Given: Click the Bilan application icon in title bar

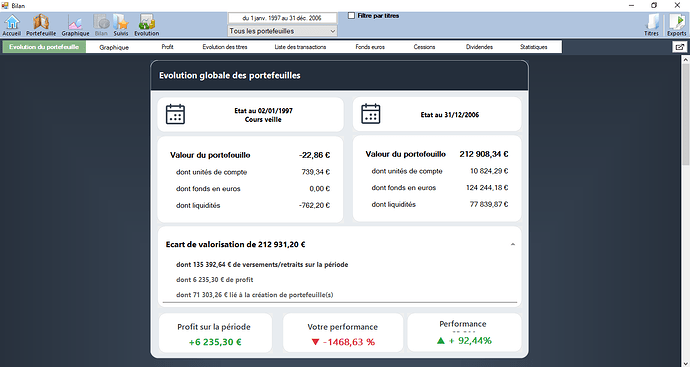Looking at the screenshot, I should coord(5,5).
